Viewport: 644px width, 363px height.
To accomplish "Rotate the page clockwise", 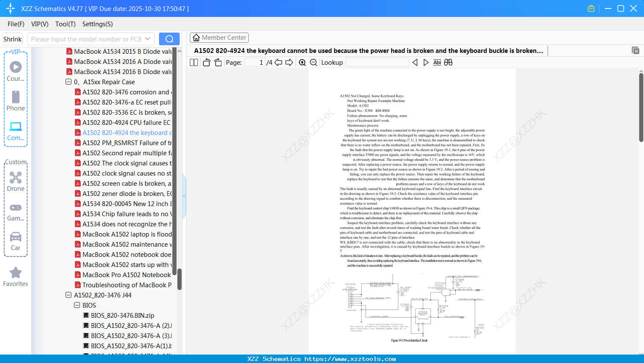I will coord(218,62).
